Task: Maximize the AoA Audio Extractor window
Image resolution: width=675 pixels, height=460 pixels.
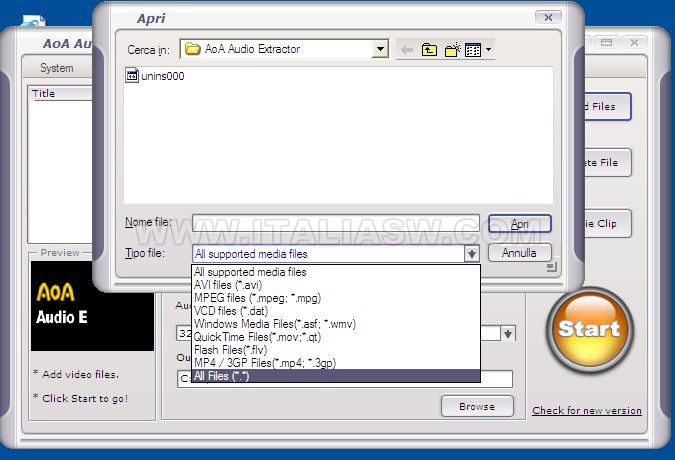Action: point(607,42)
